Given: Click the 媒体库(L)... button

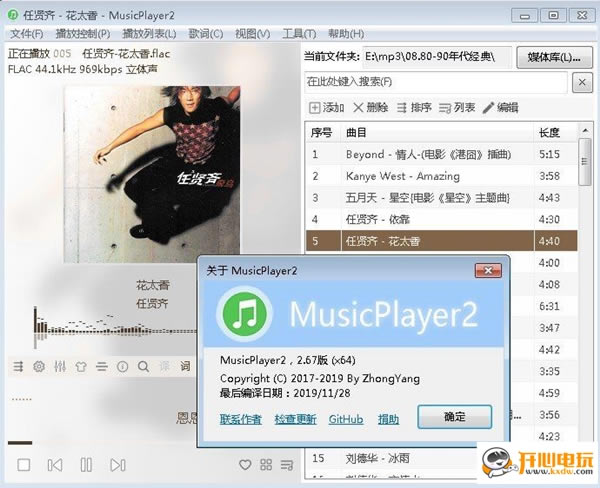Looking at the screenshot, I should [554, 57].
